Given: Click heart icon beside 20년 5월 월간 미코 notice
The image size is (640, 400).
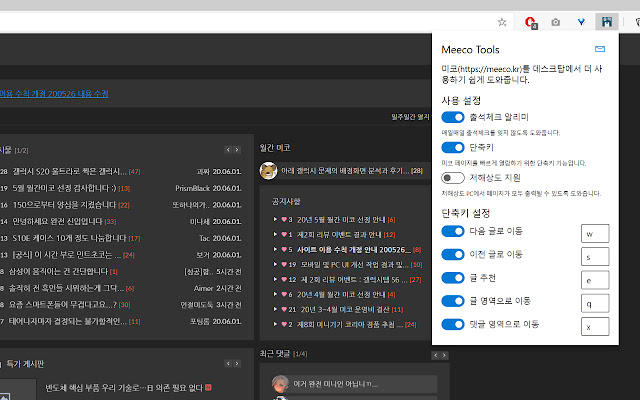Looking at the screenshot, I should click(284, 220).
